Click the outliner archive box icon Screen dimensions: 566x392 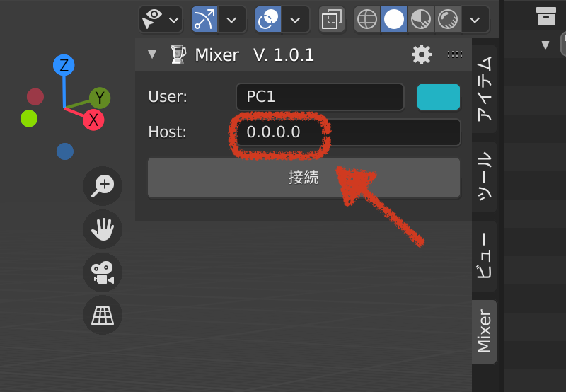pos(545,16)
